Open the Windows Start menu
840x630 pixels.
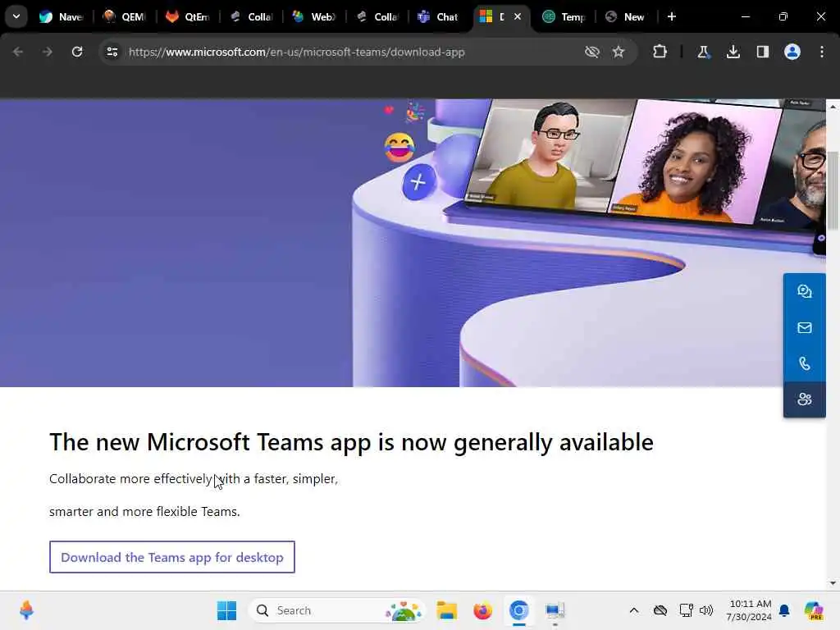coord(226,610)
